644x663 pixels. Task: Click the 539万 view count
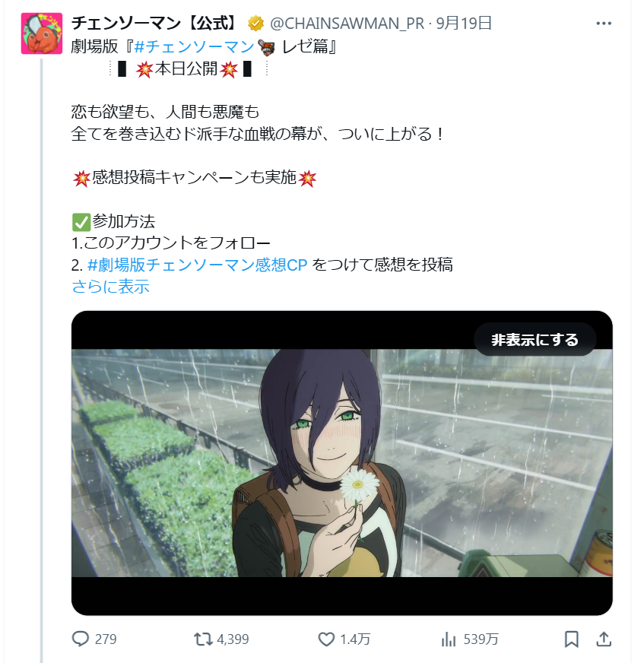point(481,639)
